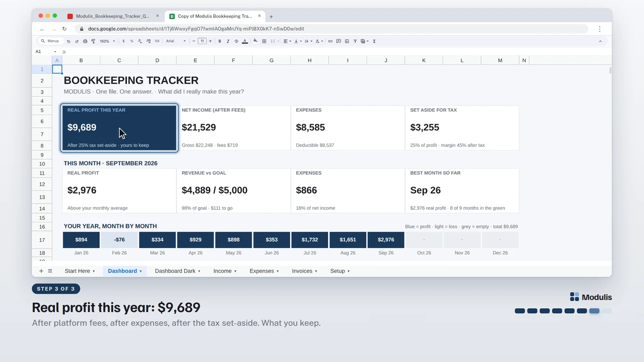Select the paint format tool
This screenshot has height=362, width=644.
pos(93,41)
